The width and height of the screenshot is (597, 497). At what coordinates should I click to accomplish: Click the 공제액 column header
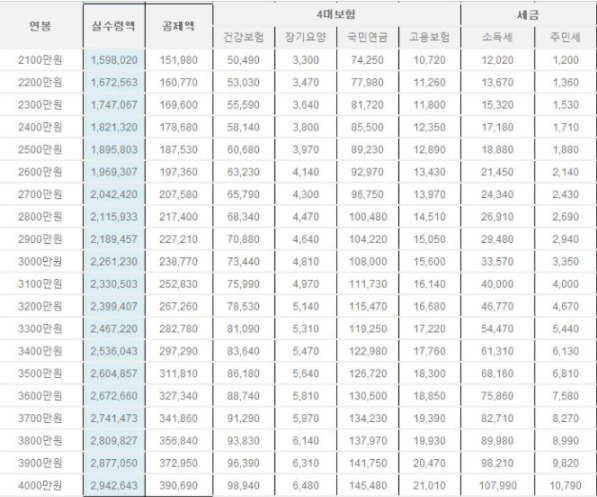[179, 26]
